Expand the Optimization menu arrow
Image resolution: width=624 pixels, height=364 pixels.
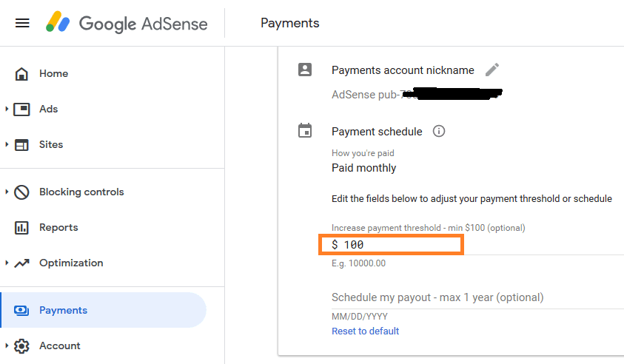click(7, 263)
